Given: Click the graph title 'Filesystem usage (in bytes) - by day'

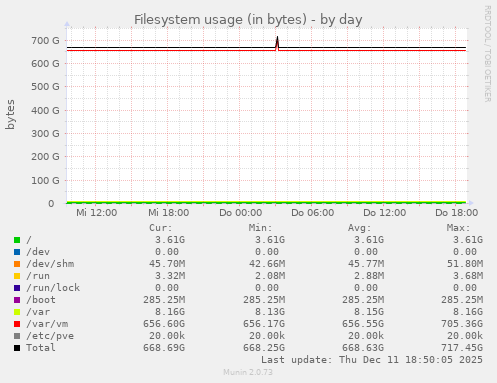Looking at the screenshot, I should point(248,20).
